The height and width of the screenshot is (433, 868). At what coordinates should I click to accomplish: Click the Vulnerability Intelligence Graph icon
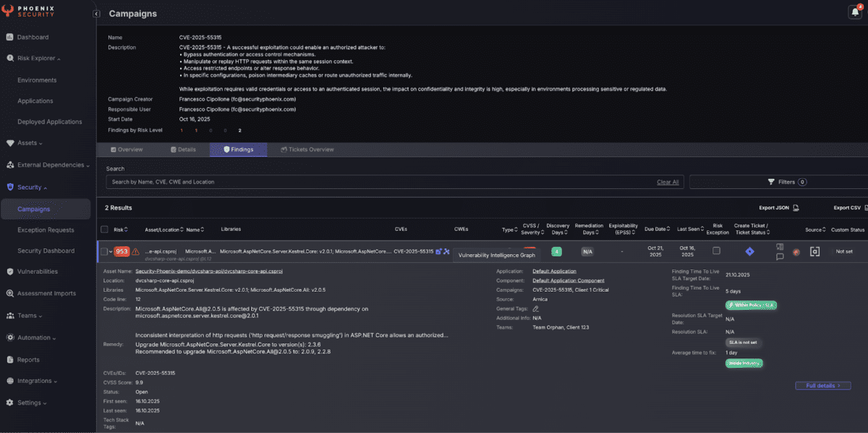click(x=447, y=251)
